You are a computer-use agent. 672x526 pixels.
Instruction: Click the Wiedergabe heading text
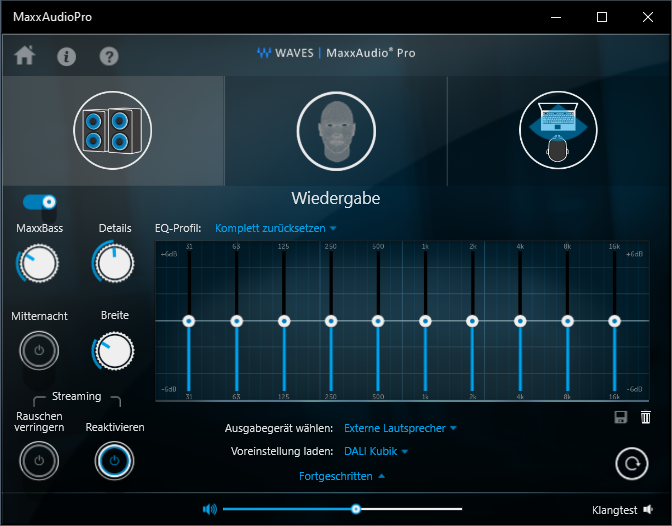336,198
